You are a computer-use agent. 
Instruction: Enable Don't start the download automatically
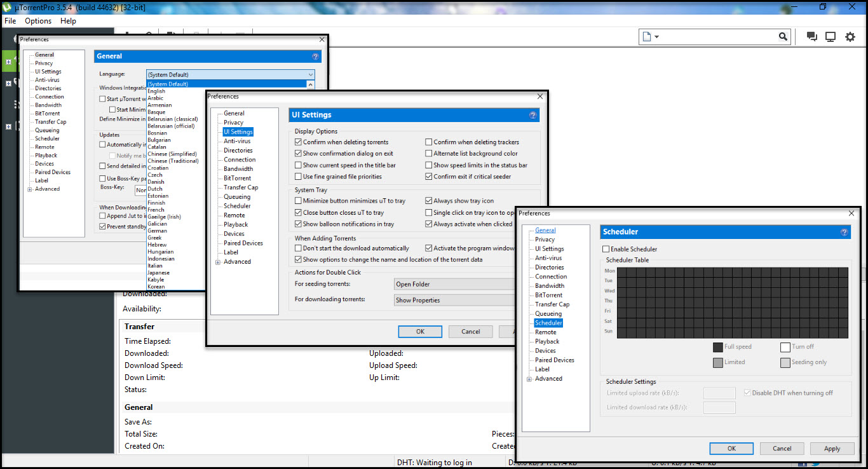coord(299,248)
